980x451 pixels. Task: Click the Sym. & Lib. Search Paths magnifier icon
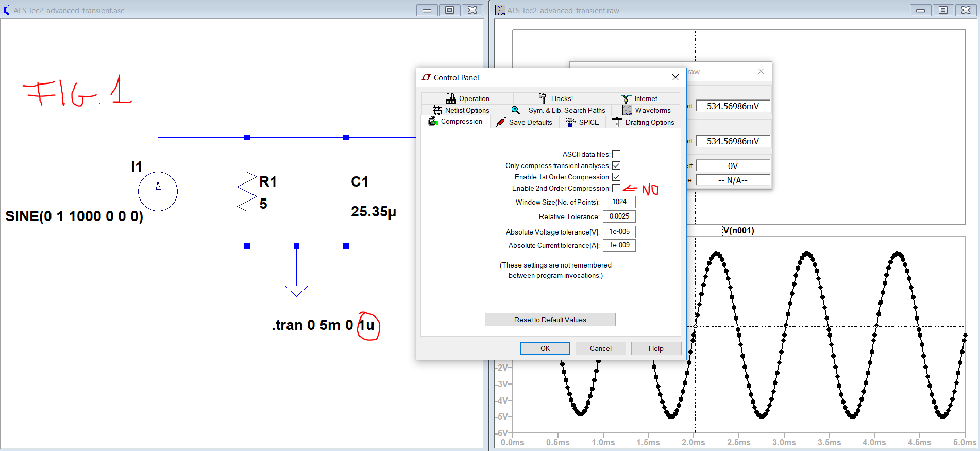point(516,110)
